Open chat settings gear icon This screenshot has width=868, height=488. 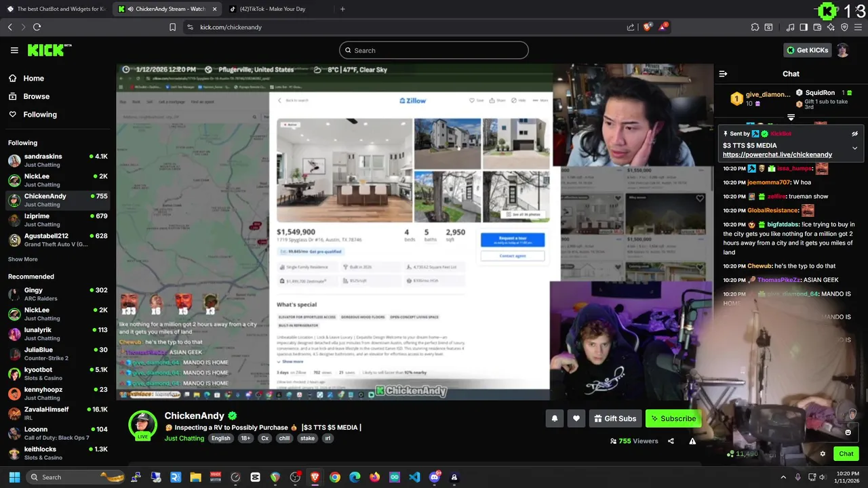coord(823,454)
